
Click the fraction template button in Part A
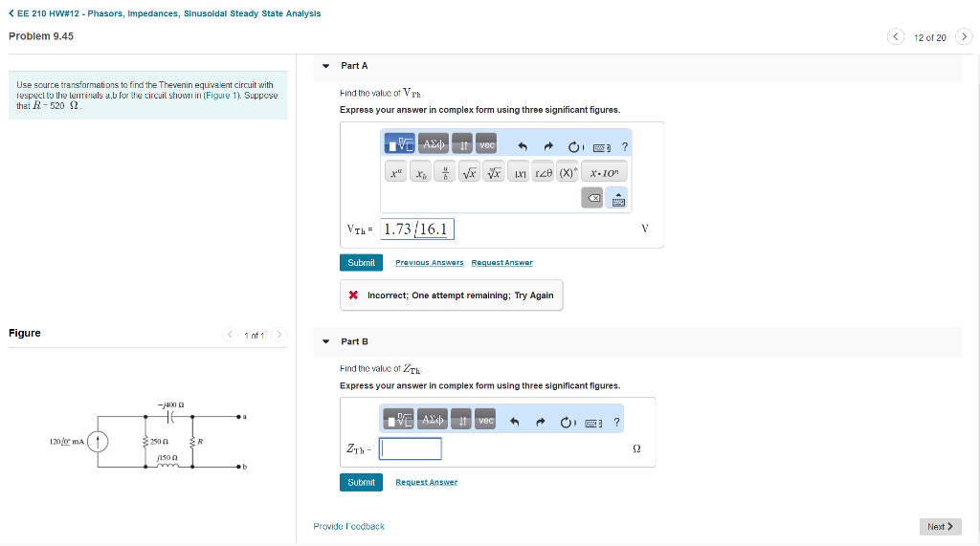(446, 174)
